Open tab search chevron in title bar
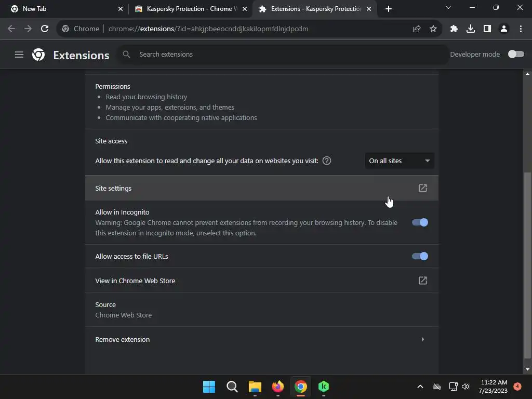532x399 pixels. [448, 7]
